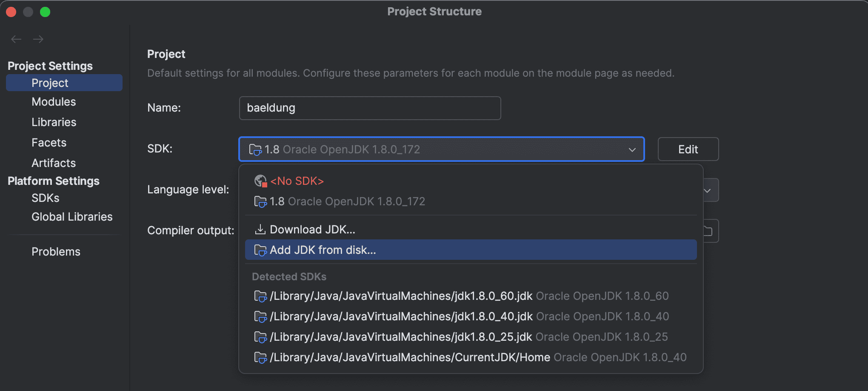
Task: Click the green zoom window button
Action: point(45,12)
